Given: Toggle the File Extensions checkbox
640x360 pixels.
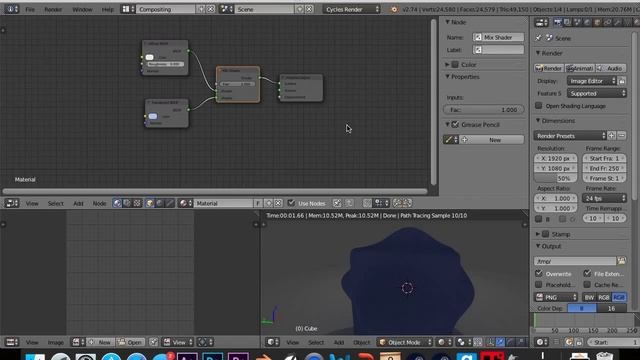Looking at the screenshot, I should click(x=587, y=273).
